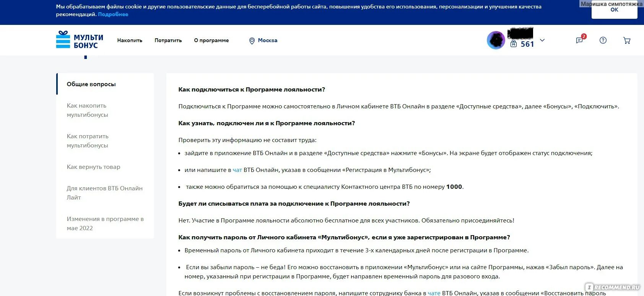This screenshot has height=296, width=644.
Task: Click the Мультибонус gift logo
Action: point(80,40)
